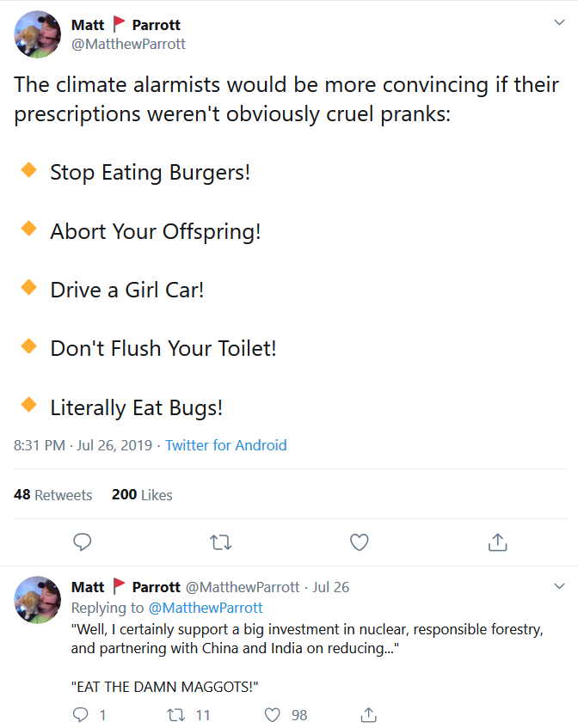The image size is (578, 728).
Task: Open the retweet icon on the main tweet
Action: 220,542
